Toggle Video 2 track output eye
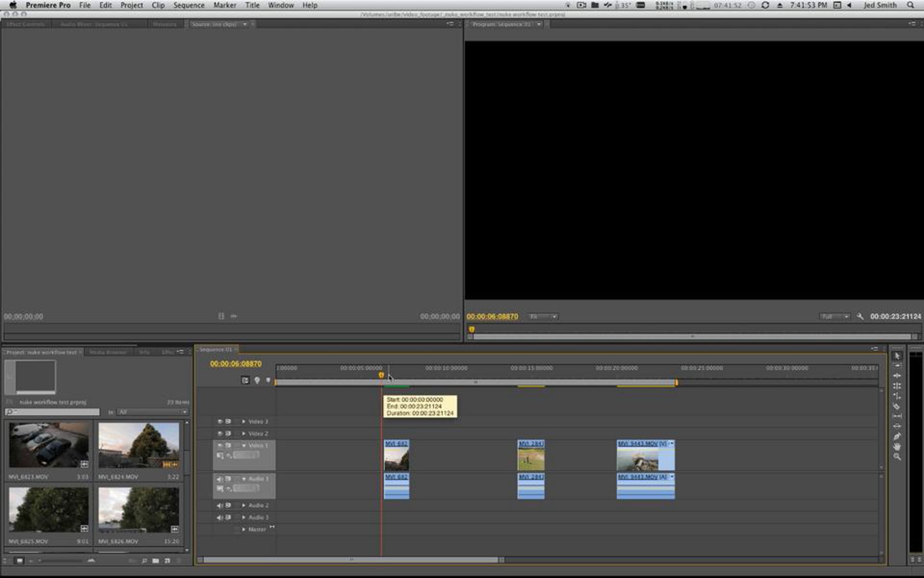Viewport: 924px width, 578px height. coord(220,434)
